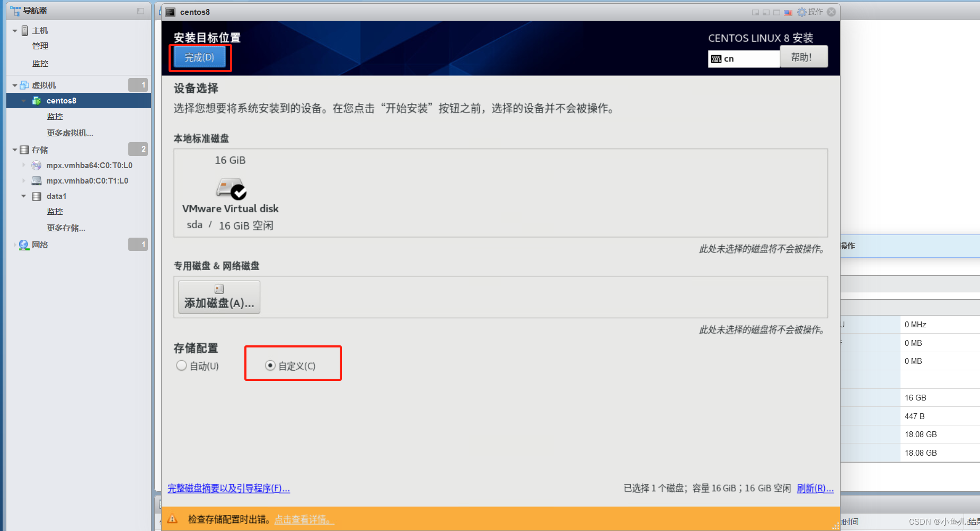Click the 0 MHz value in the background table
980x531 pixels.
(915, 325)
